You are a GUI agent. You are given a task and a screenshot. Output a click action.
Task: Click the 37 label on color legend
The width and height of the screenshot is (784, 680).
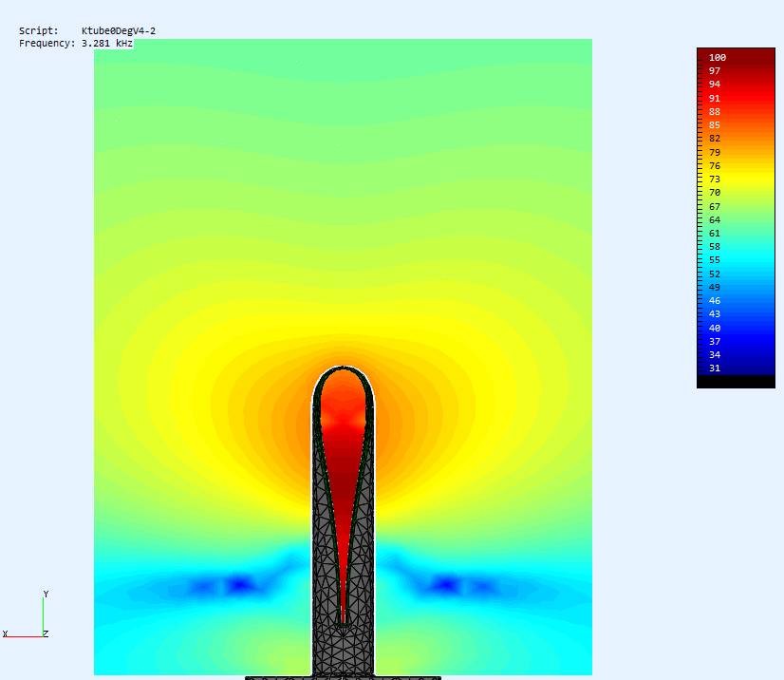715,341
